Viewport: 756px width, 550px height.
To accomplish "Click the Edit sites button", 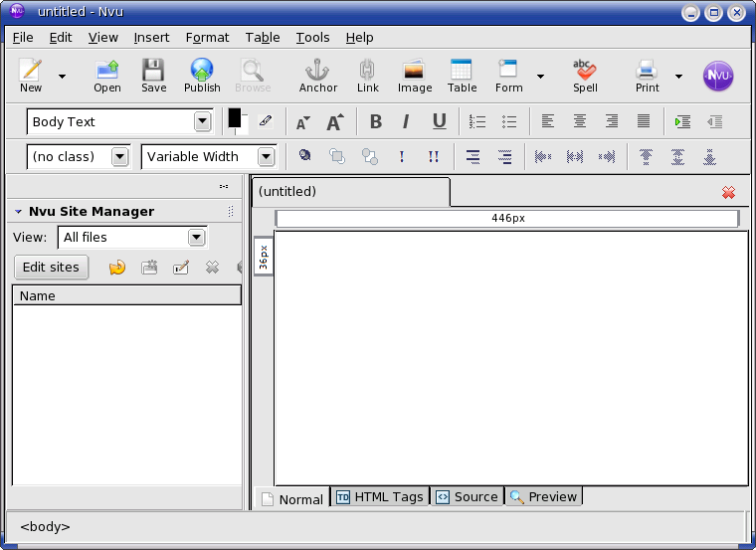I will [x=51, y=268].
